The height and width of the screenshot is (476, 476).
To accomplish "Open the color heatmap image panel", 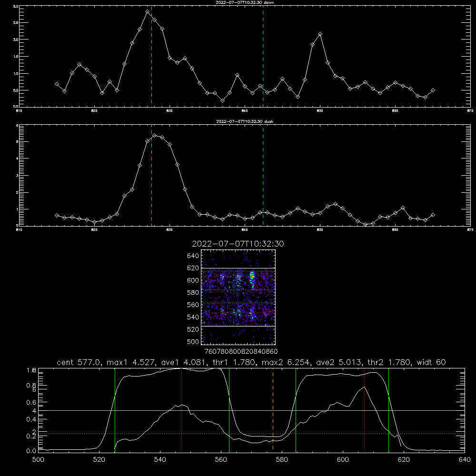I will coord(238,297).
